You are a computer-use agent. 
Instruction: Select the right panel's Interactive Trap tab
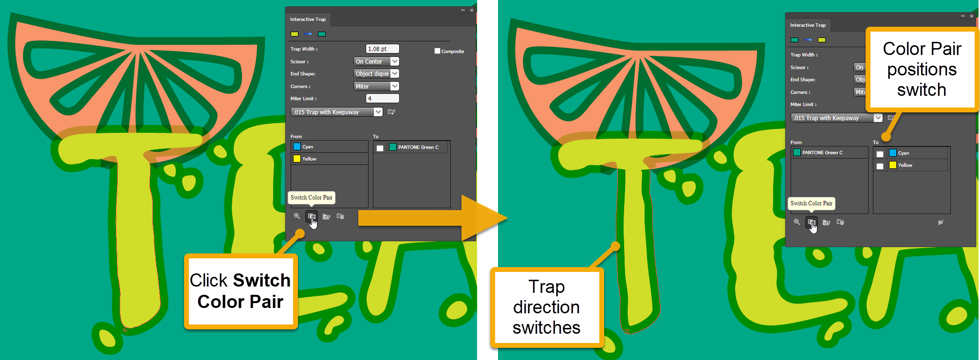(808, 25)
